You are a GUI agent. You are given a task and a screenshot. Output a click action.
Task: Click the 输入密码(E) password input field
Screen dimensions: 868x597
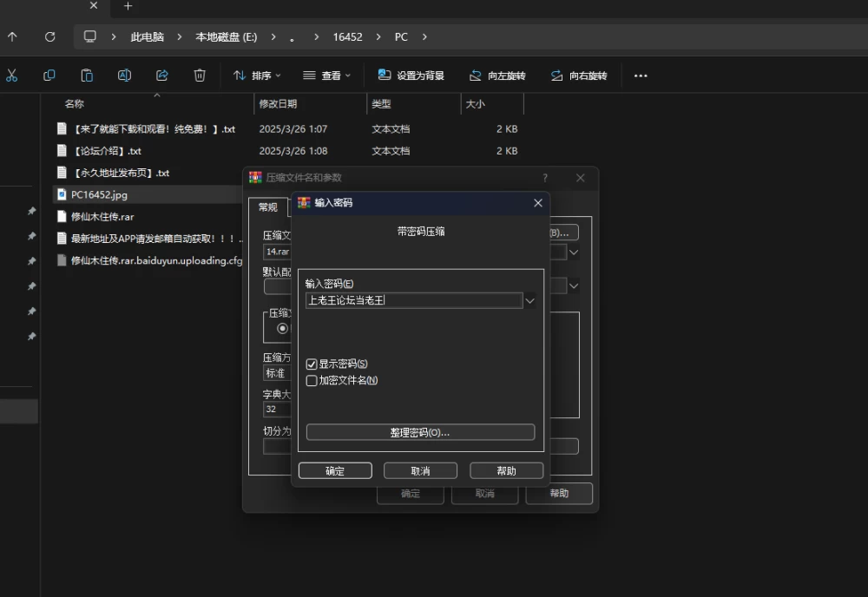[414, 300]
